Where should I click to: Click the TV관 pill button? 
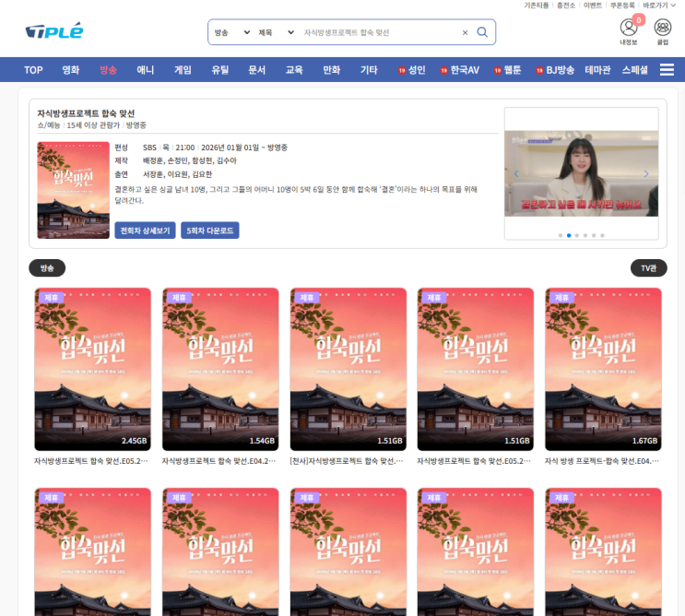pos(649,267)
